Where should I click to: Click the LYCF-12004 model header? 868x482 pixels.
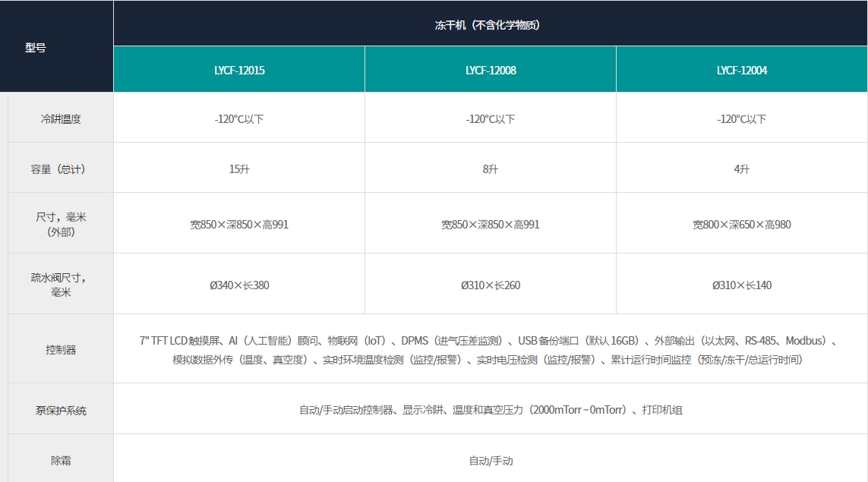[x=742, y=70]
